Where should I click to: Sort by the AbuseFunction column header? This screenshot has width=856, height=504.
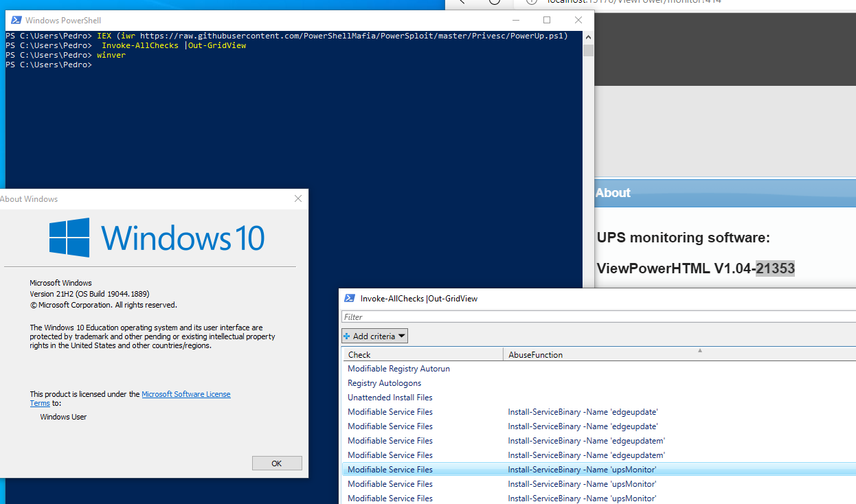pyautogui.click(x=679, y=354)
